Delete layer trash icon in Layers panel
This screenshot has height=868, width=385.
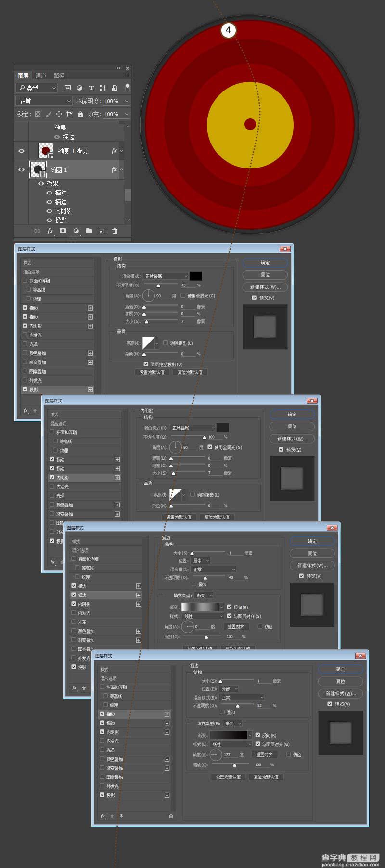coord(115,231)
